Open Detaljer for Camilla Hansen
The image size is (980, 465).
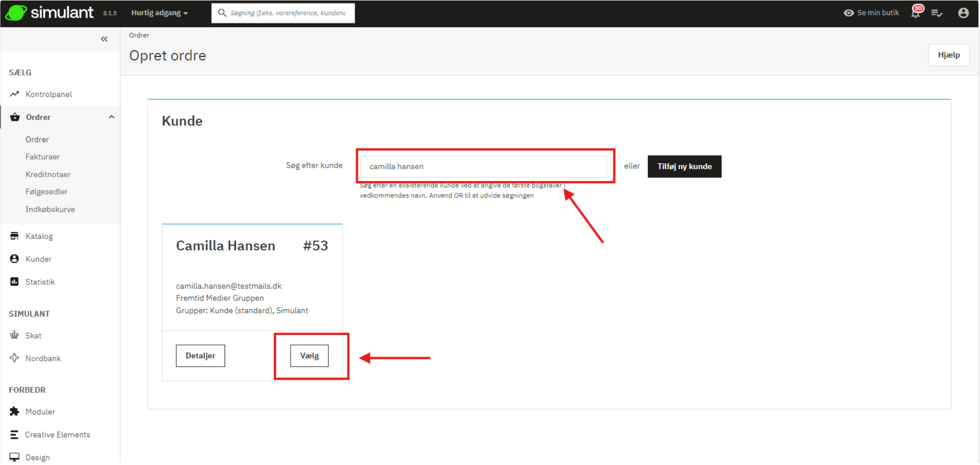click(x=200, y=356)
